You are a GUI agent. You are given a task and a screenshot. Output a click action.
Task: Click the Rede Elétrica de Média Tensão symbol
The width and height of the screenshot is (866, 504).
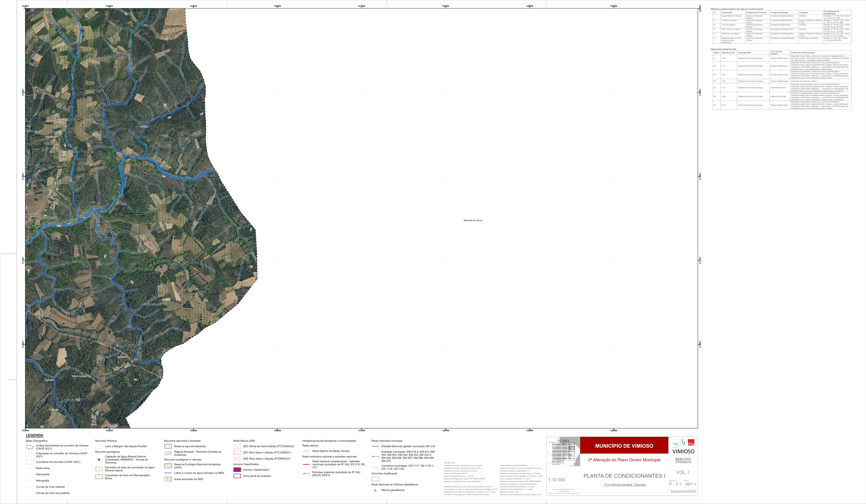point(306,451)
